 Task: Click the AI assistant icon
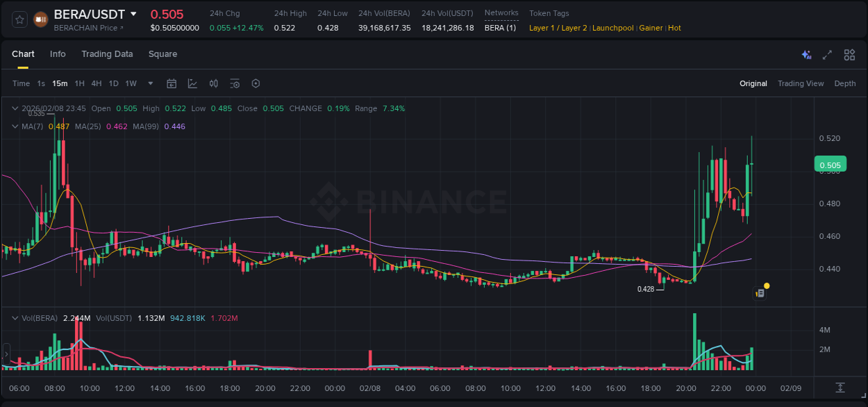(806, 55)
